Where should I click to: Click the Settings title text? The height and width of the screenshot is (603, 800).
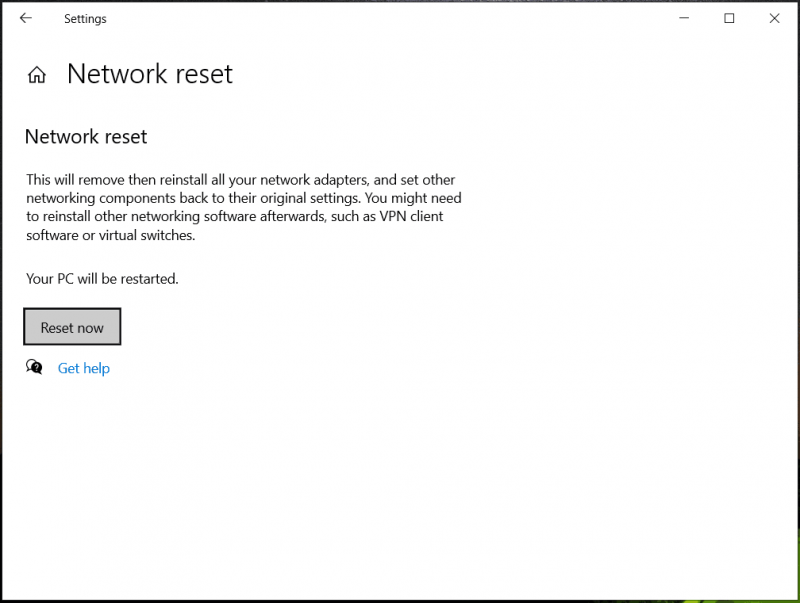click(x=85, y=19)
